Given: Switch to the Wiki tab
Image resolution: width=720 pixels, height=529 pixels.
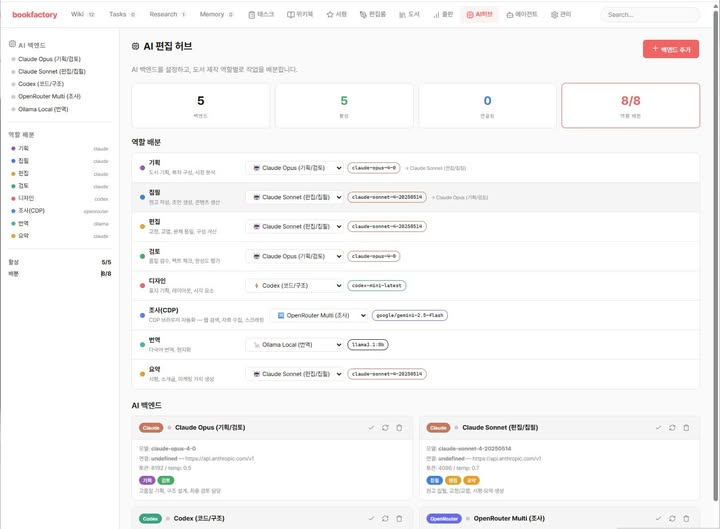Looking at the screenshot, I should [83, 15].
